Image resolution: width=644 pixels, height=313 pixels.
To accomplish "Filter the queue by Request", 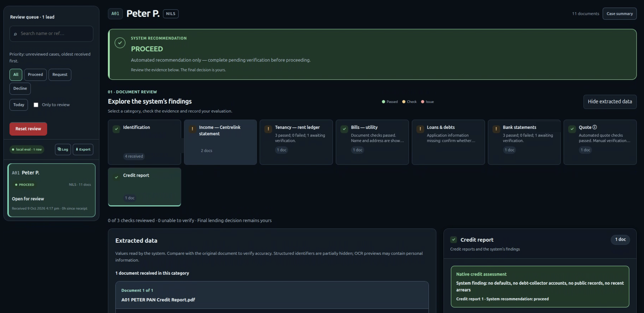I will [x=60, y=75].
